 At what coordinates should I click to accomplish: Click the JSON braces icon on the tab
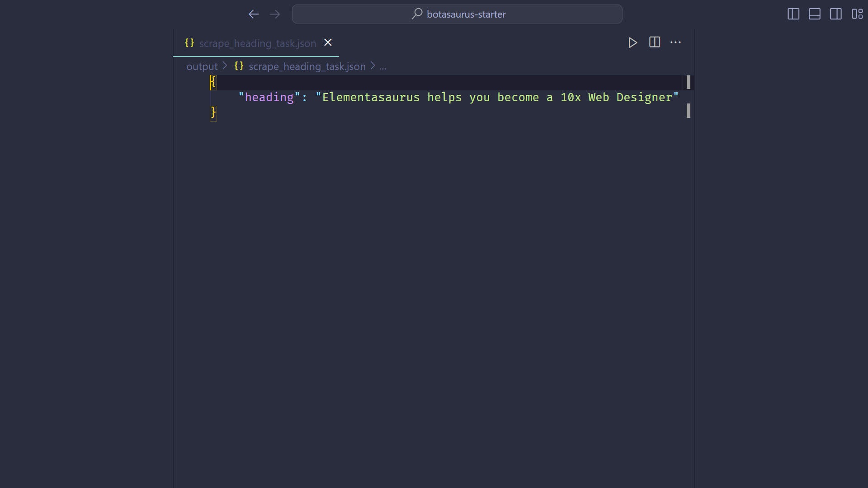(x=189, y=43)
